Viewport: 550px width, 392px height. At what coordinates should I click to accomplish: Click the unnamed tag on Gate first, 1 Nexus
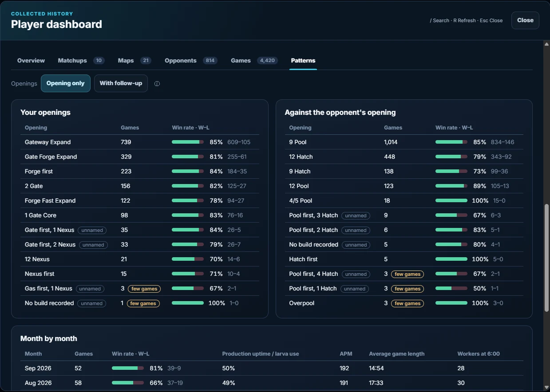click(92, 230)
